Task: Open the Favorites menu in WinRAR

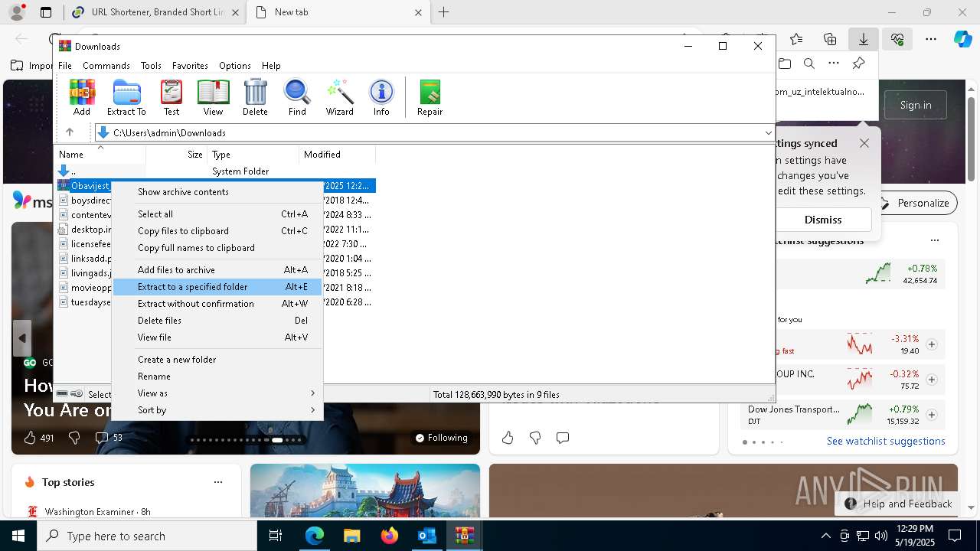Action: tap(190, 66)
